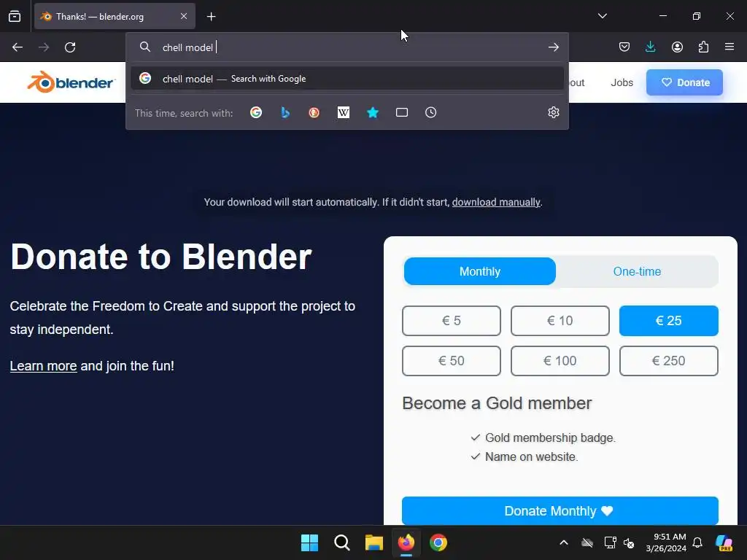Go forward one page
Viewport: 747px width, 560px height.
click(x=44, y=47)
